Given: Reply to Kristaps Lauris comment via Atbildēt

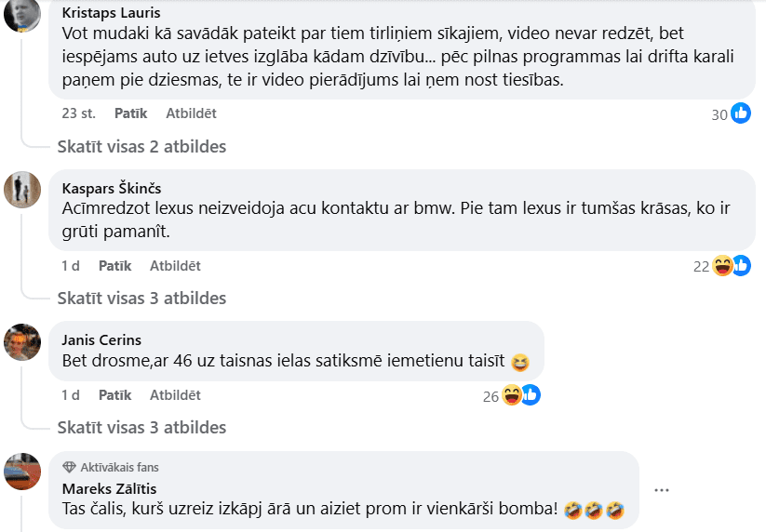Looking at the screenshot, I should (x=191, y=113).
